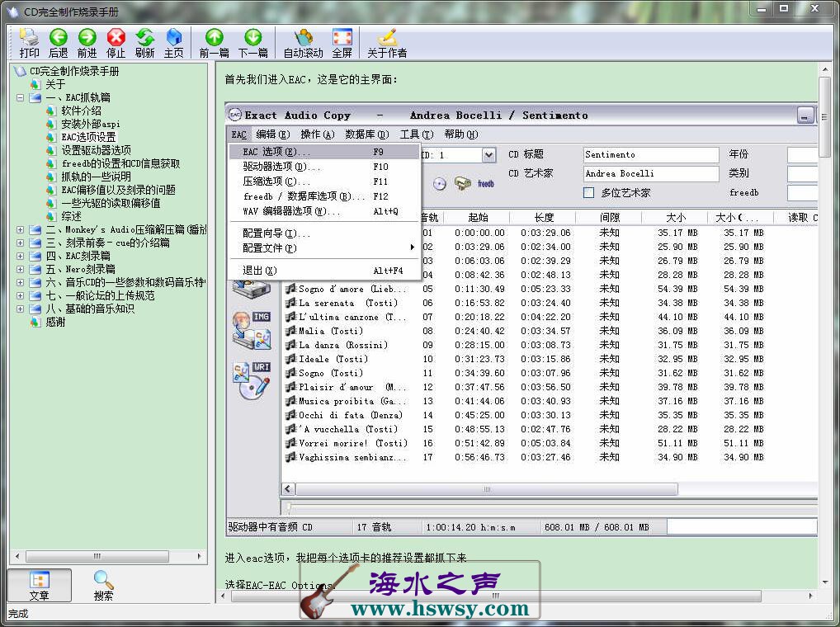Open the 数据库(D) menu
This screenshot has height=627, width=840.
point(366,134)
